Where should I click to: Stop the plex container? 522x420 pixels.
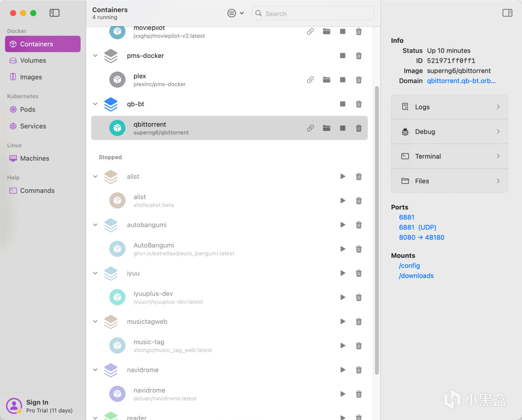click(343, 80)
